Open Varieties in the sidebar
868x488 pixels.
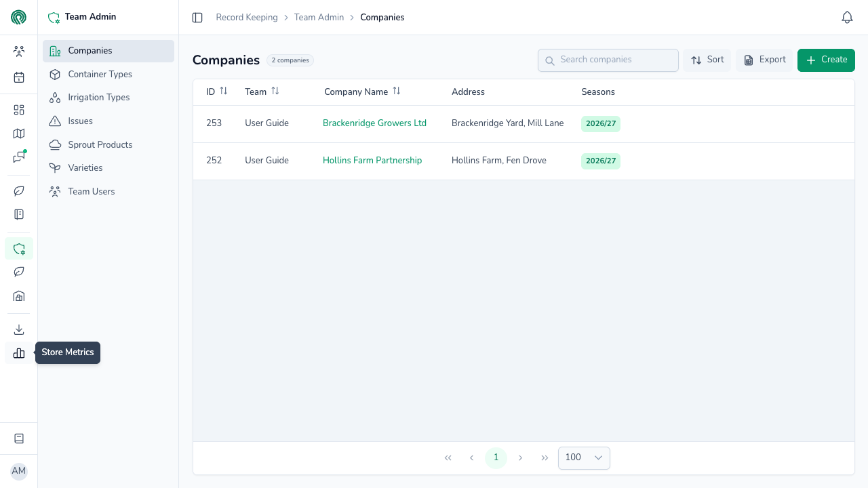[108, 168]
